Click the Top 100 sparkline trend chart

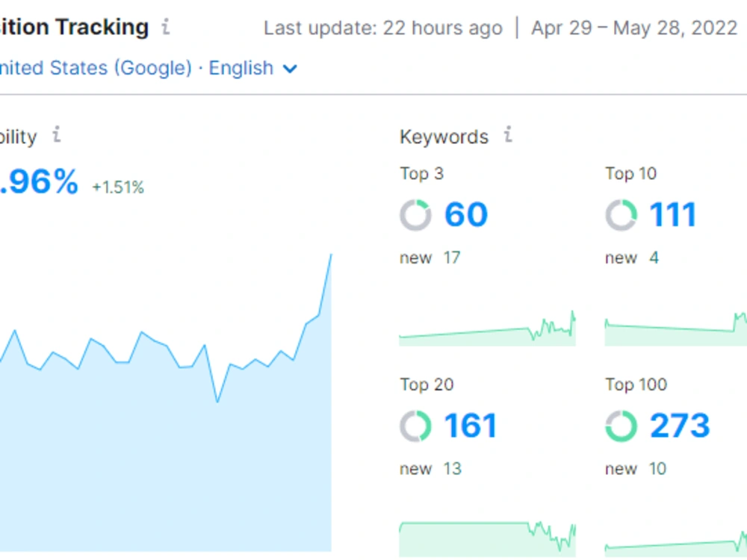675,544
